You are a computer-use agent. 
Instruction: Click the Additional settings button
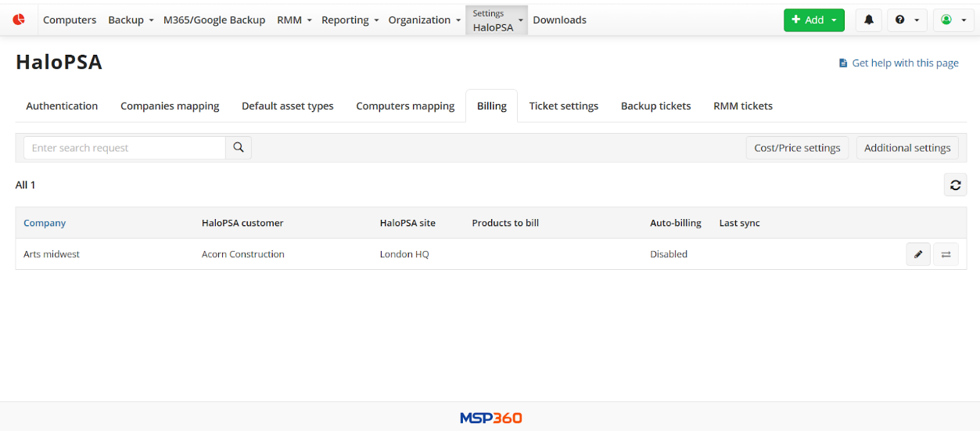[x=907, y=148]
